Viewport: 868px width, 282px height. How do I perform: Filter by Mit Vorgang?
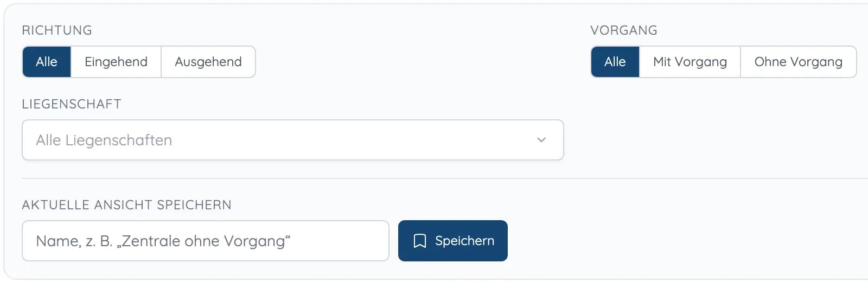(x=690, y=62)
